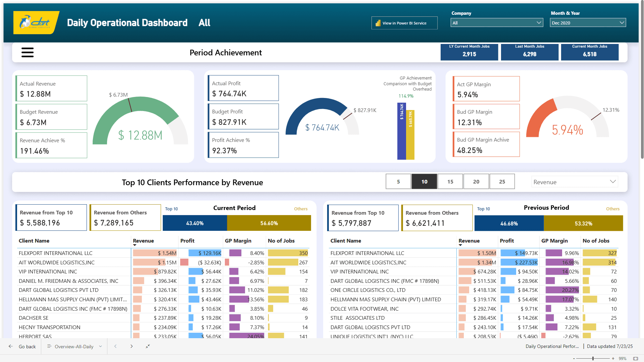Screen dimensions: 644x362
Task: Select ONE CIRCLE LOGISTICS CO., LTD row
Action: pyautogui.click(x=368, y=290)
